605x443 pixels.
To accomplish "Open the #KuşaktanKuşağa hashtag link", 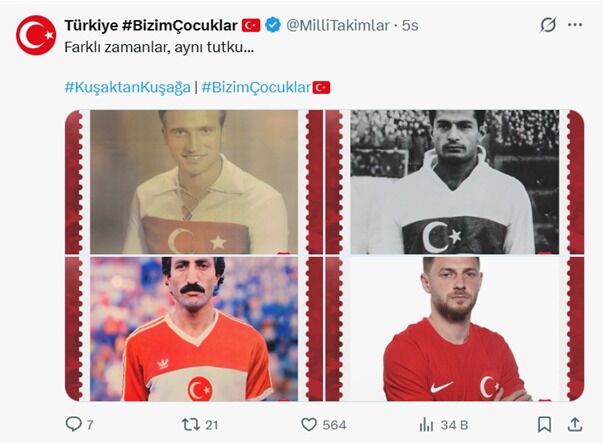I will coord(128,88).
